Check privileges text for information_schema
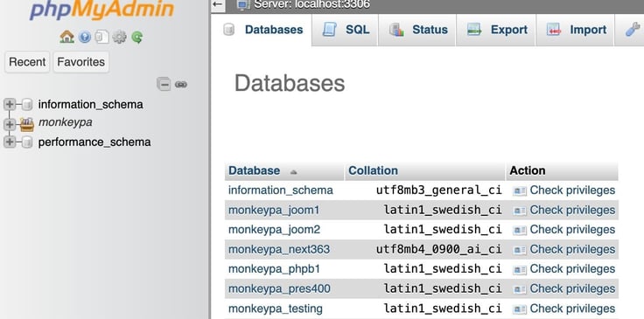This screenshot has width=644, height=319. pos(572,191)
